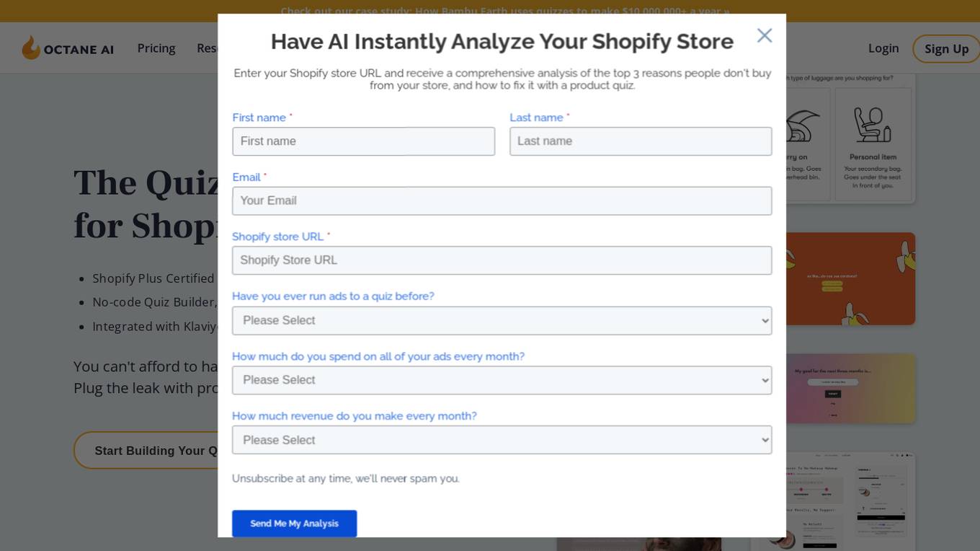Open the Pricing menu item
The image size is (980, 551).
156,48
